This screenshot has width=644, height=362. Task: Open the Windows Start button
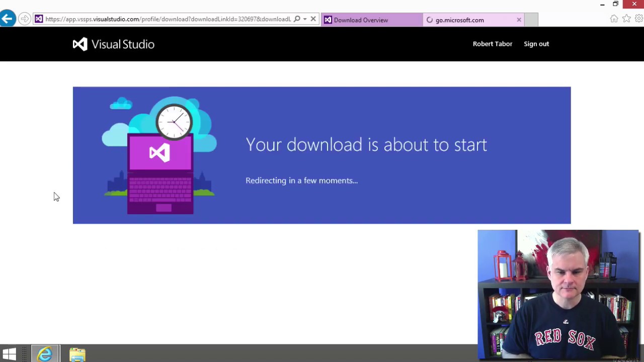coord(9,354)
